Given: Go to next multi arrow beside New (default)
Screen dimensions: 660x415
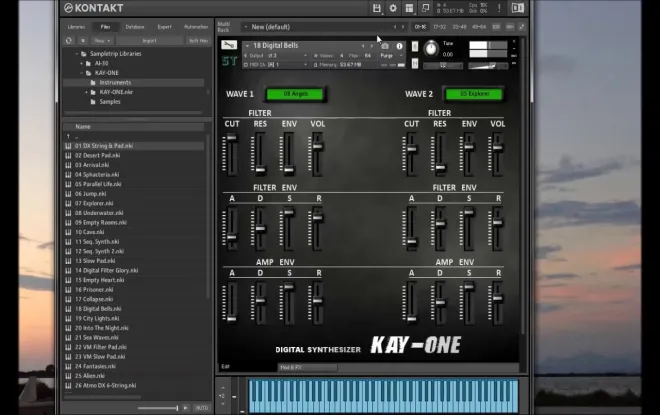Looking at the screenshot, I should coord(403,27).
